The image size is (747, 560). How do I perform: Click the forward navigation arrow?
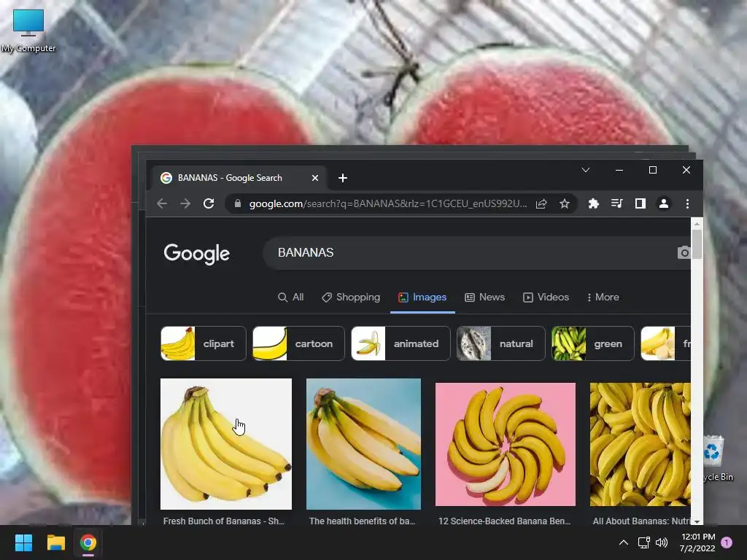185,204
